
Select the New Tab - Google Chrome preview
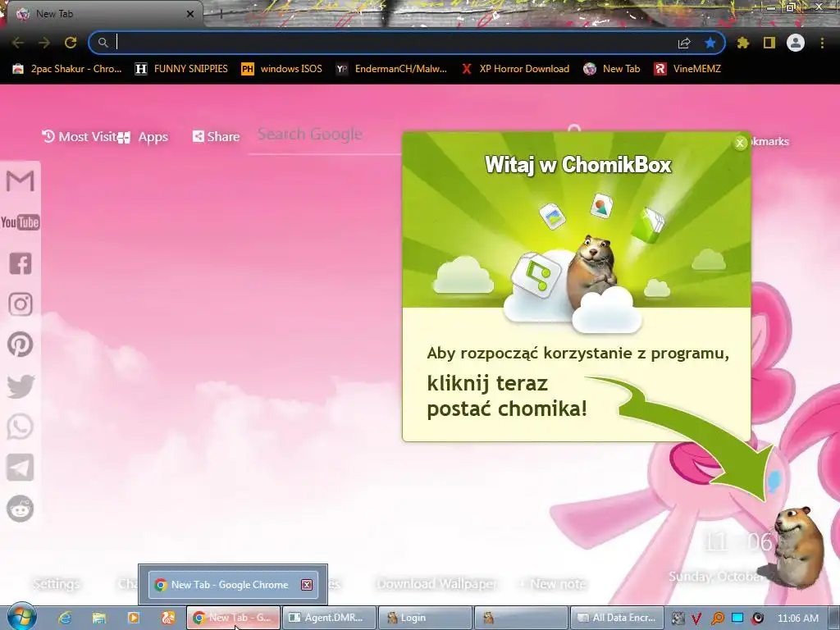point(233,584)
